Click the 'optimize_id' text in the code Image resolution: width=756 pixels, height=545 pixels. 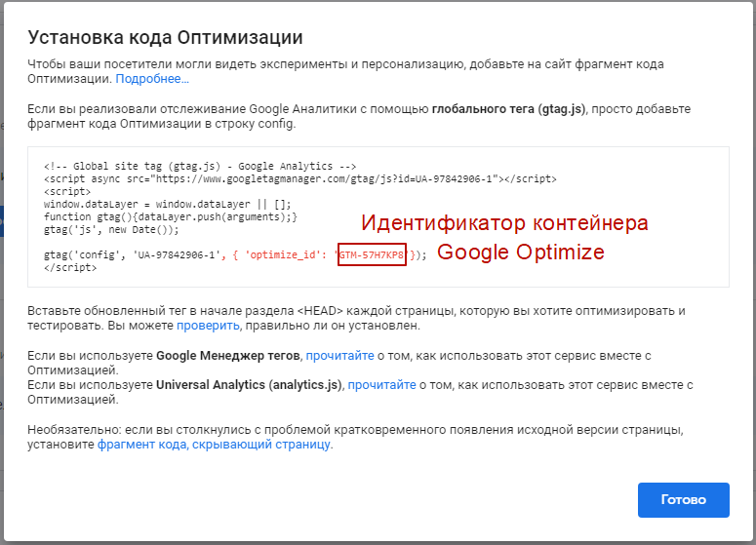click(x=283, y=254)
